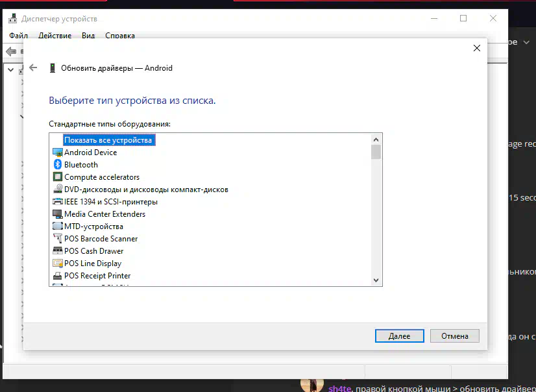Click the POS Barcode Scanner icon

point(57,239)
